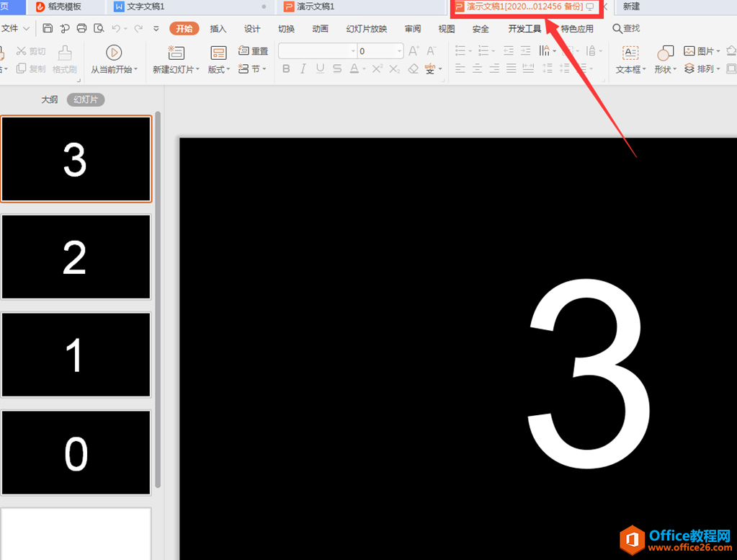Insert a text box with 文本框 icon
The image size is (737, 560).
coord(630,53)
